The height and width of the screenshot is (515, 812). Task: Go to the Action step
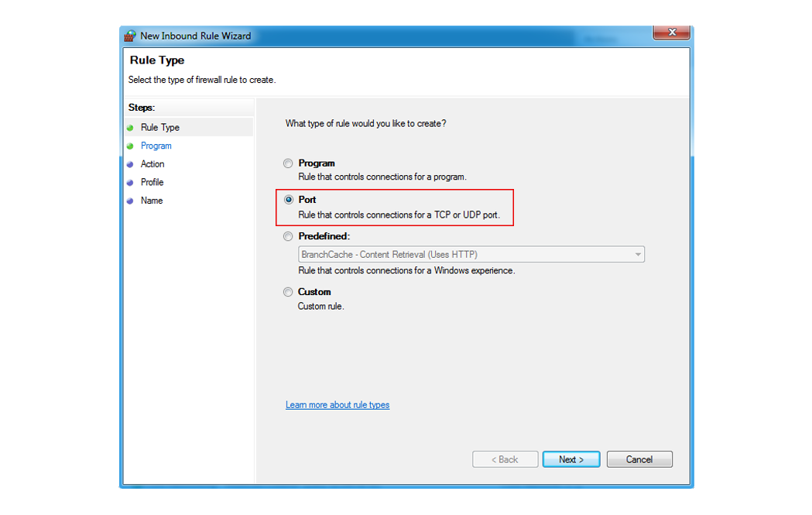[x=152, y=164]
